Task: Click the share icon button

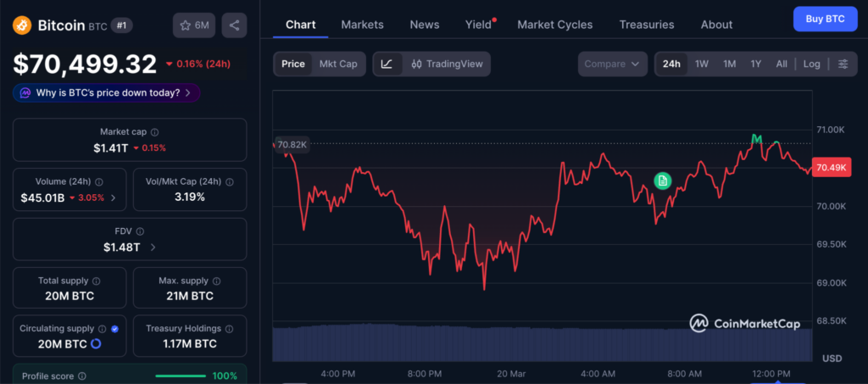Action: pos(234,25)
